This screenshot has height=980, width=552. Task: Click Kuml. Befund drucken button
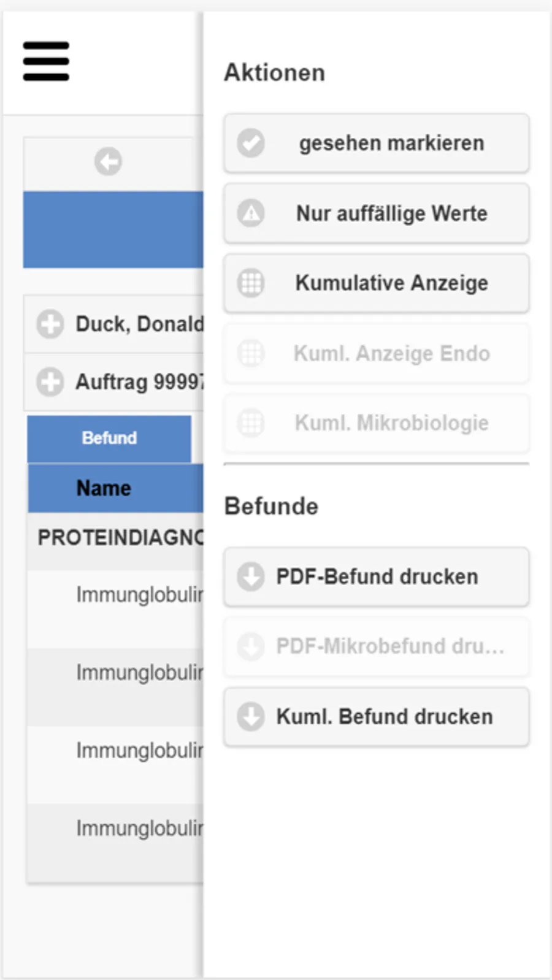pyautogui.click(x=377, y=717)
